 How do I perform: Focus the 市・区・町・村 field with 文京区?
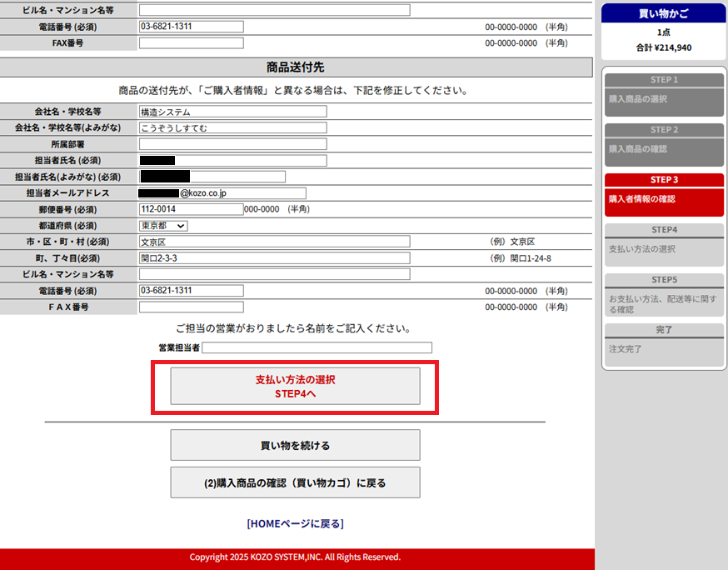click(274, 242)
